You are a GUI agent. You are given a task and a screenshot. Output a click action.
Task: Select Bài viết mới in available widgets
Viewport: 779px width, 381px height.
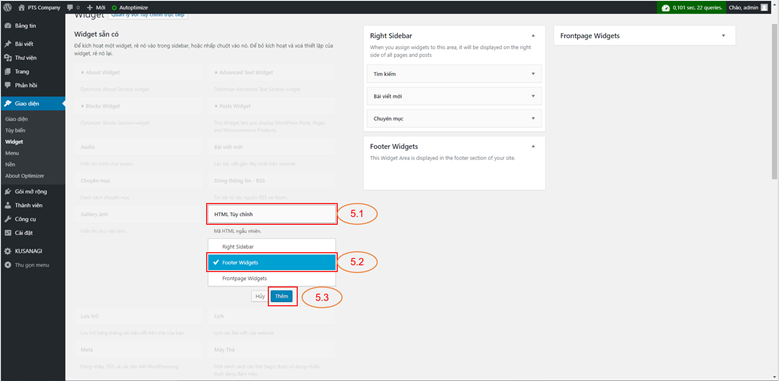point(272,147)
